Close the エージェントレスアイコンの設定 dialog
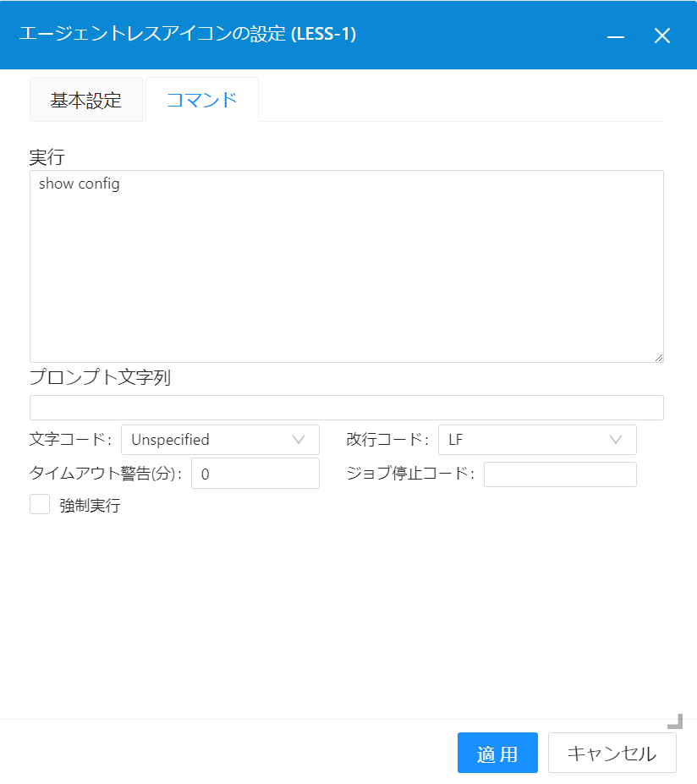Screen dimensions: 697x784 (662, 36)
